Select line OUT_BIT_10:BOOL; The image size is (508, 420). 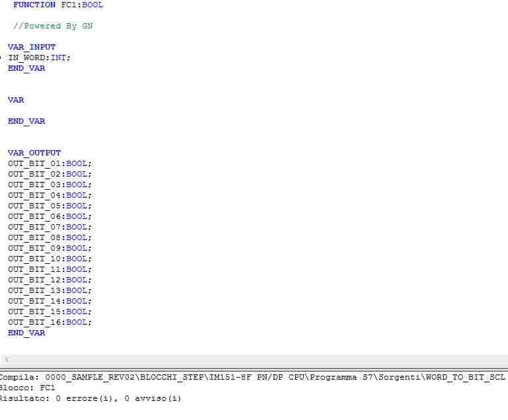[x=50, y=259]
